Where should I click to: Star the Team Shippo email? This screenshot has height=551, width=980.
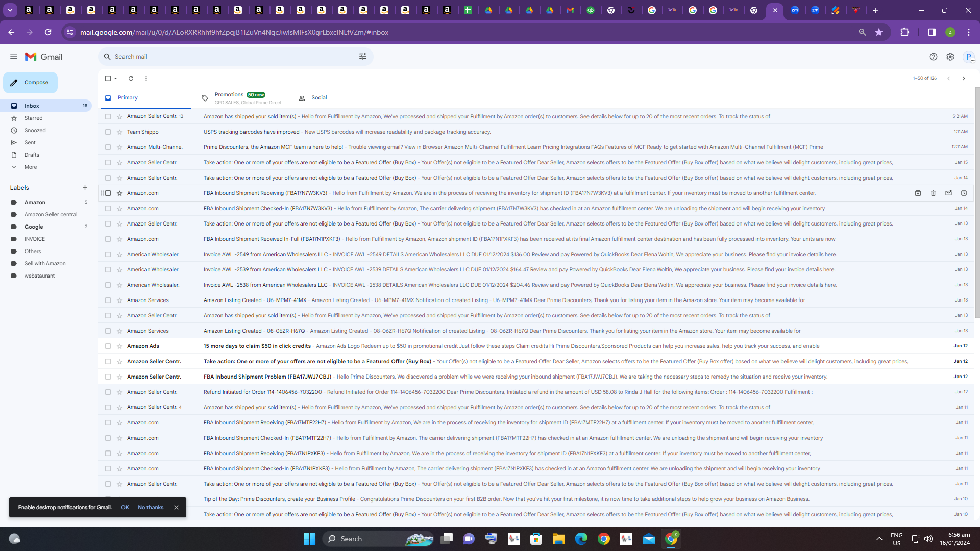[x=119, y=132]
